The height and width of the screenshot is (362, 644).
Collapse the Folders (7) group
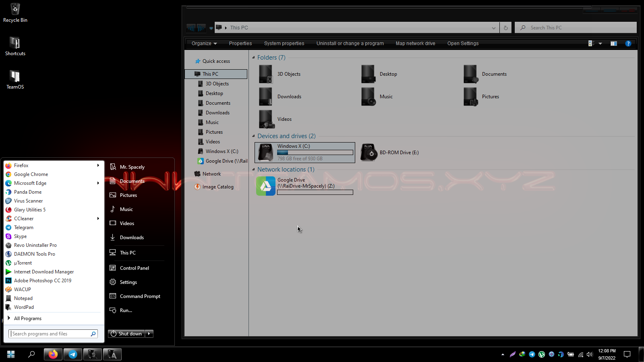click(253, 58)
